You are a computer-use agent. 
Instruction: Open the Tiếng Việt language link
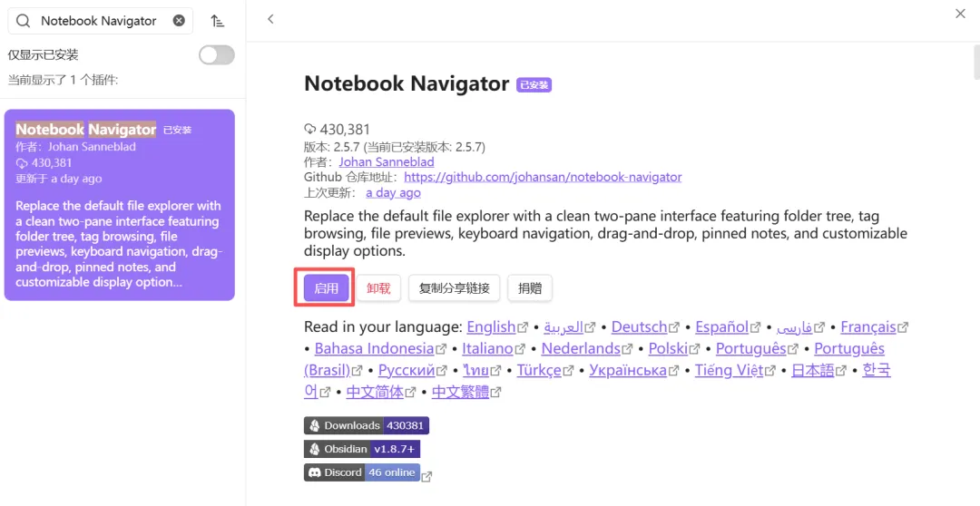point(729,370)
